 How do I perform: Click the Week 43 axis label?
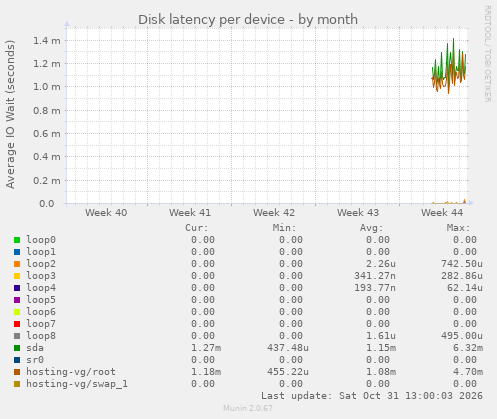click(x=358, y=213)
